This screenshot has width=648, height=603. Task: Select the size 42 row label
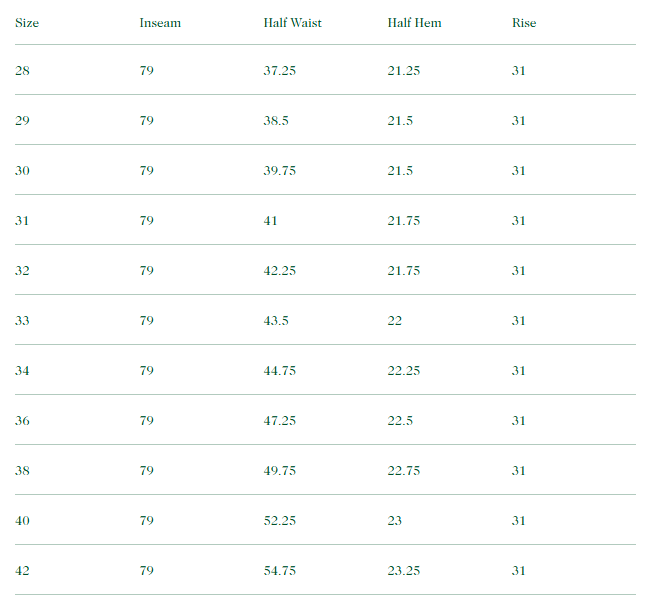click(x=23, y=571)
